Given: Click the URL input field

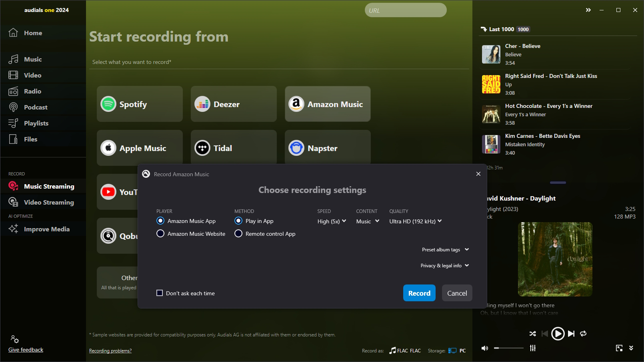Looking at the screenshot, I should 406,10.
